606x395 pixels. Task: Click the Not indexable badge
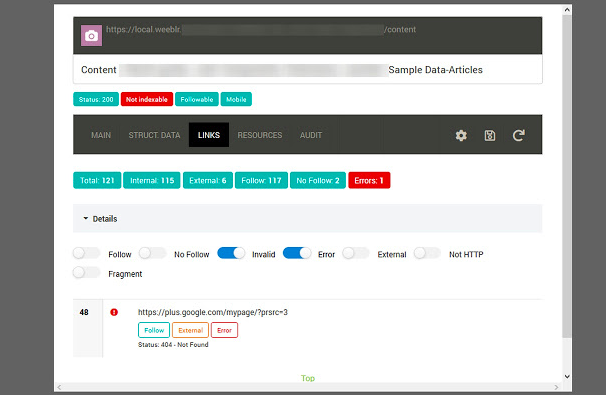147,99
